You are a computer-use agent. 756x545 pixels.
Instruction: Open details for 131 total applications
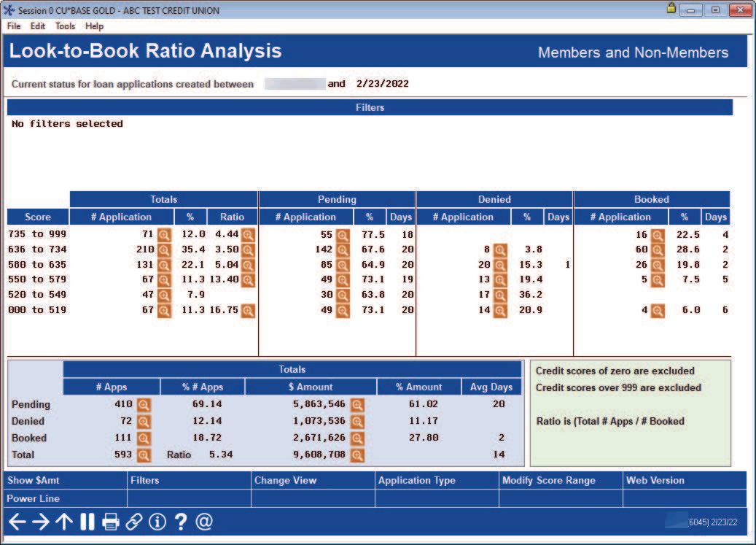tap(165, 266)
